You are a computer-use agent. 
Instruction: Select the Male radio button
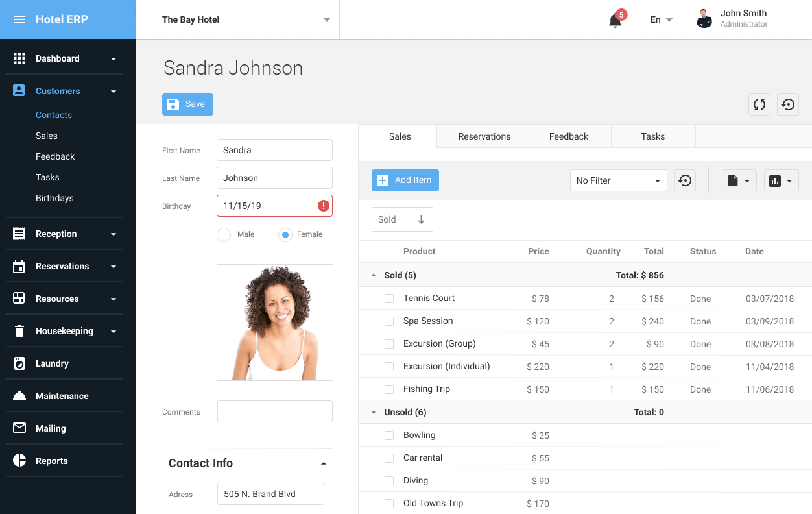[x=224, y=234]
